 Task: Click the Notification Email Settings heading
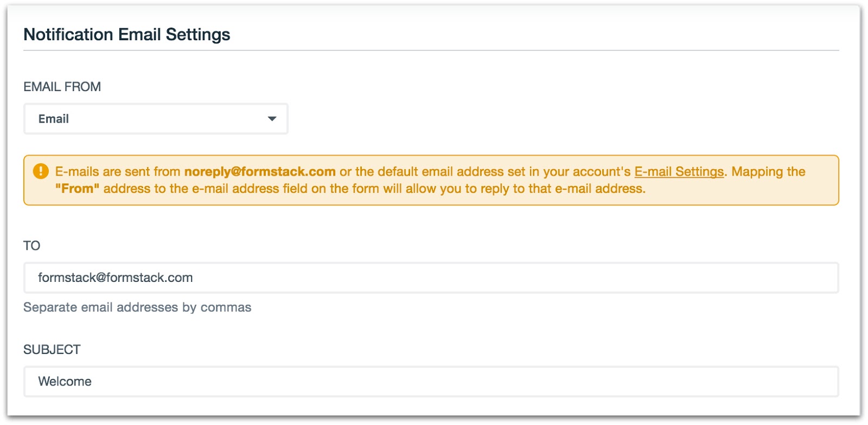point(127,35)
